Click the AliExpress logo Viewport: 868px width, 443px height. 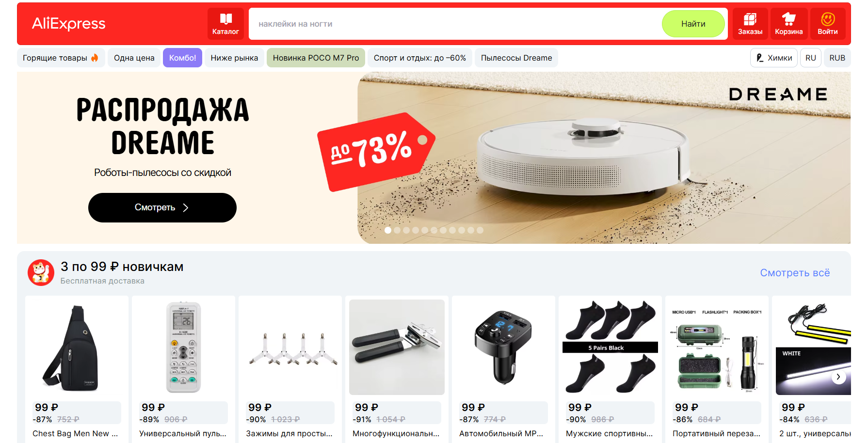[x=69, y=23]
